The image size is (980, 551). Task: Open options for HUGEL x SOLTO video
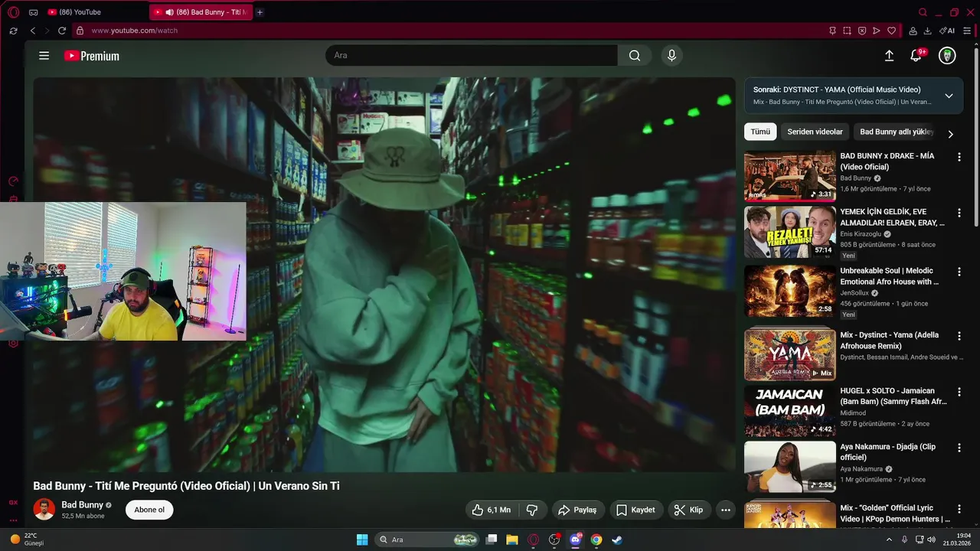[x=959, y=392]
